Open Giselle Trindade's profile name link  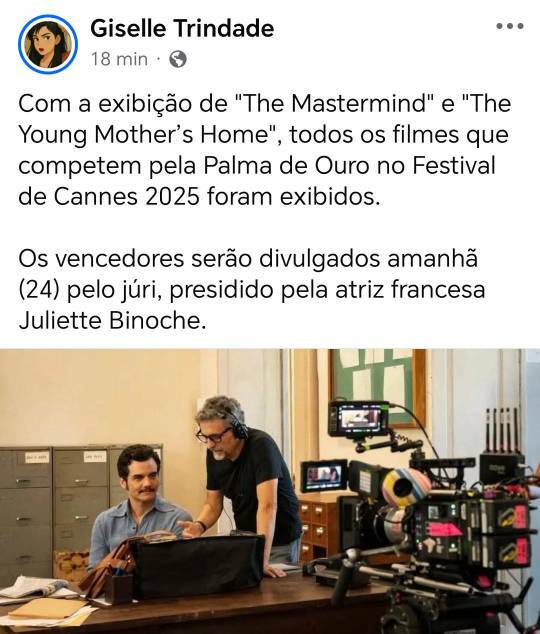click(x=182, y=28)
